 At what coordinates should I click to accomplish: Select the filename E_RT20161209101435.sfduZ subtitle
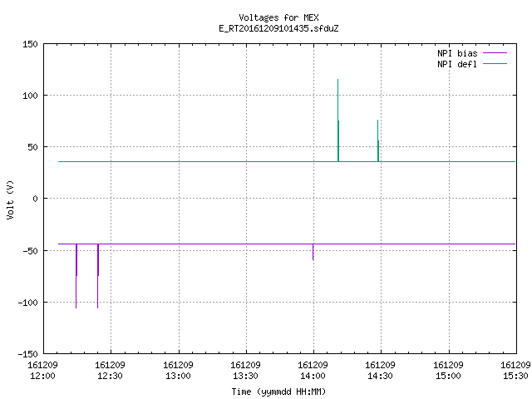pyautogui.click(x=278, y=28)
